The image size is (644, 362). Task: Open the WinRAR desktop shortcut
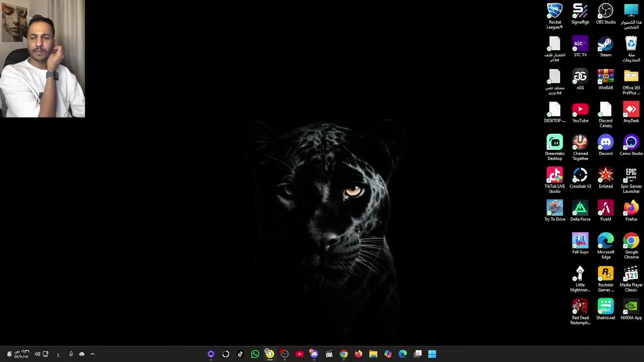(x=606, y=79)
